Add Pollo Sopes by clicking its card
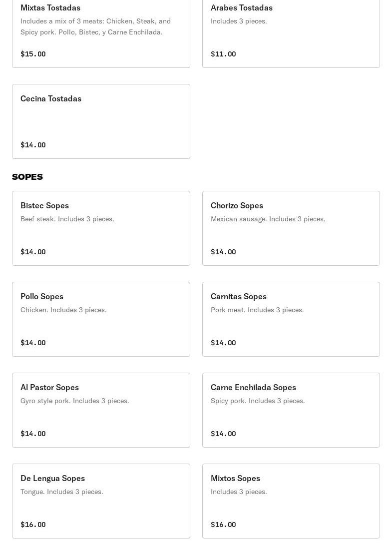The width and height of the screenshot is (392, 546). point(101,319)
